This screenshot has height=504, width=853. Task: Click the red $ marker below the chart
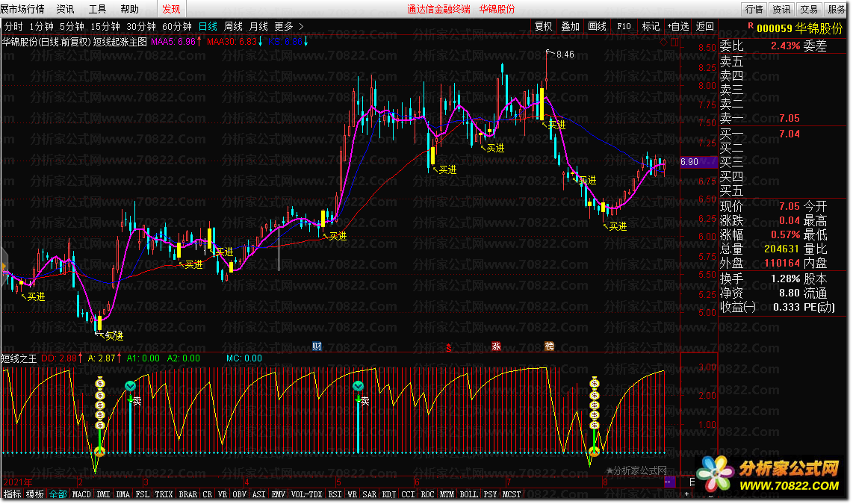449,347
